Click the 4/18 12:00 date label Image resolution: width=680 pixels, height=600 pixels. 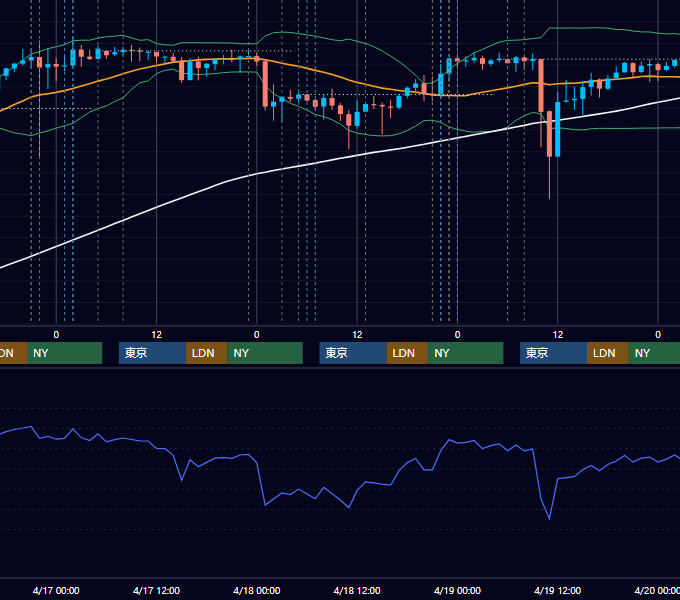click(x=357, y=590)
